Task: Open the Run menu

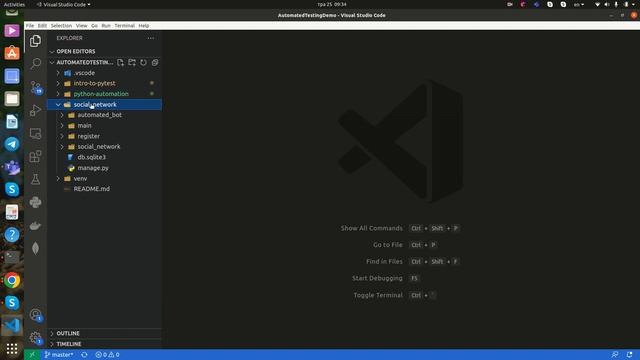Action: point(106,25)
